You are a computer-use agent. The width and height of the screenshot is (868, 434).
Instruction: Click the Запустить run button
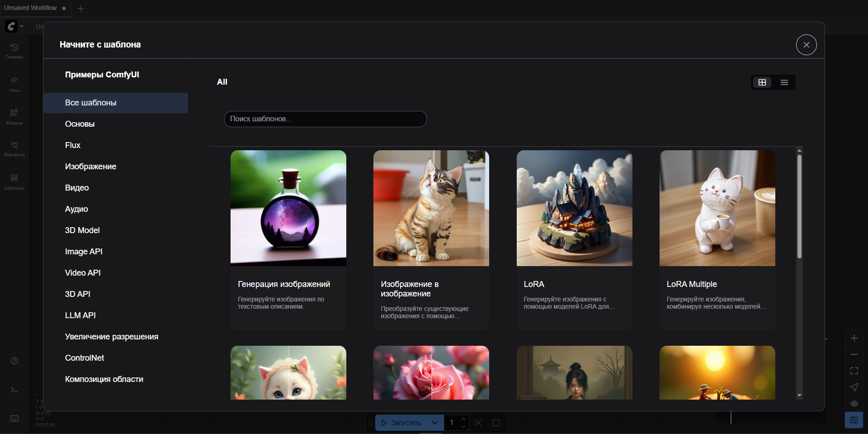click(x=401, y=423)
